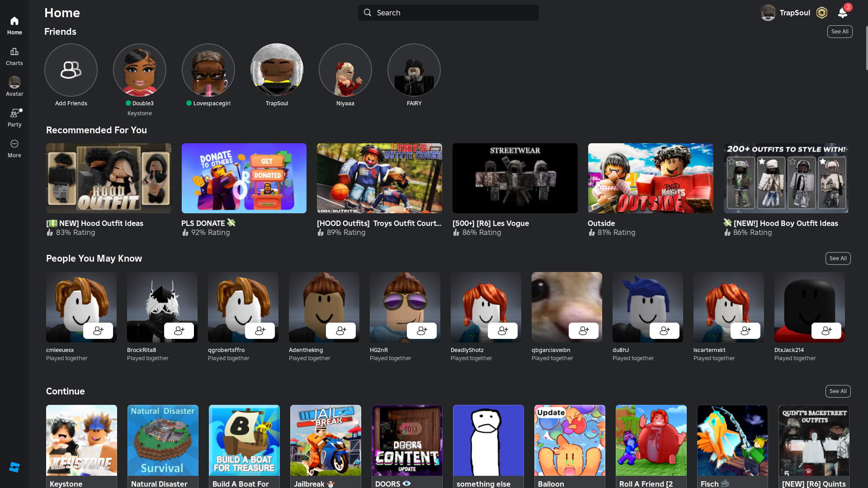Screen dimensions: 868x488
Task: Click 'Keystone' status under Double3
Action: coord(140,113)
